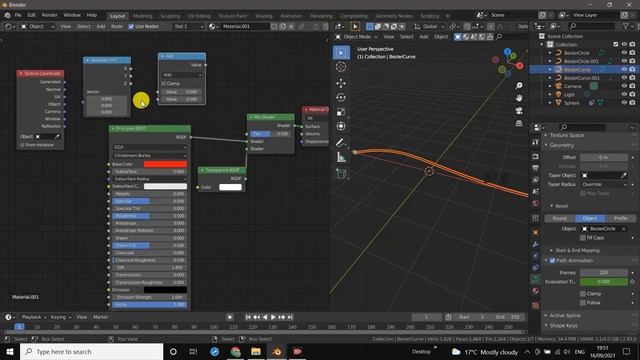640x360 pixels.
Task: Open the Tool properties tab
Action: (536, 142)
